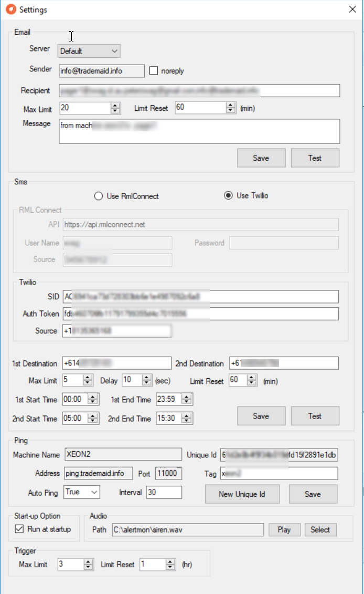
Task: Increase the 2nd End Time stepper
Action: [x=187, y=416]
